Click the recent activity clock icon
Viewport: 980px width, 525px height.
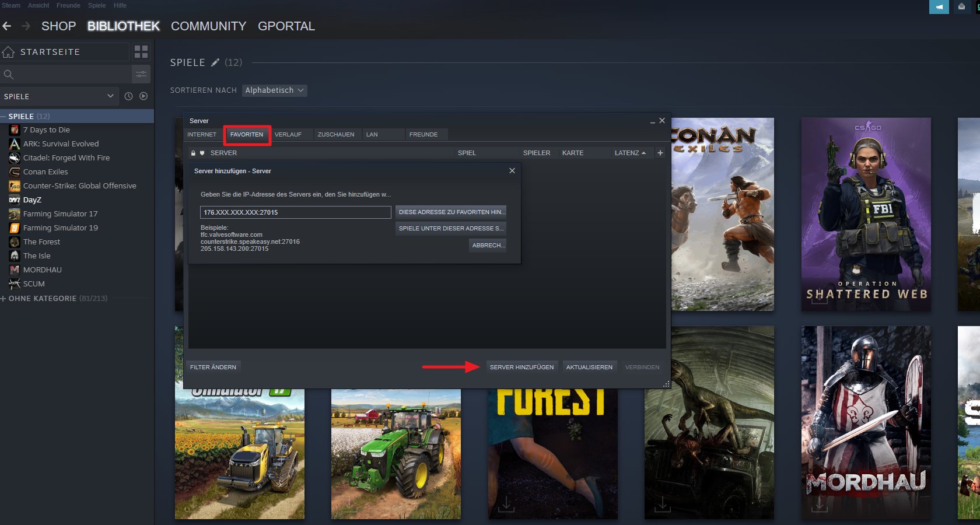click(128, 96)
